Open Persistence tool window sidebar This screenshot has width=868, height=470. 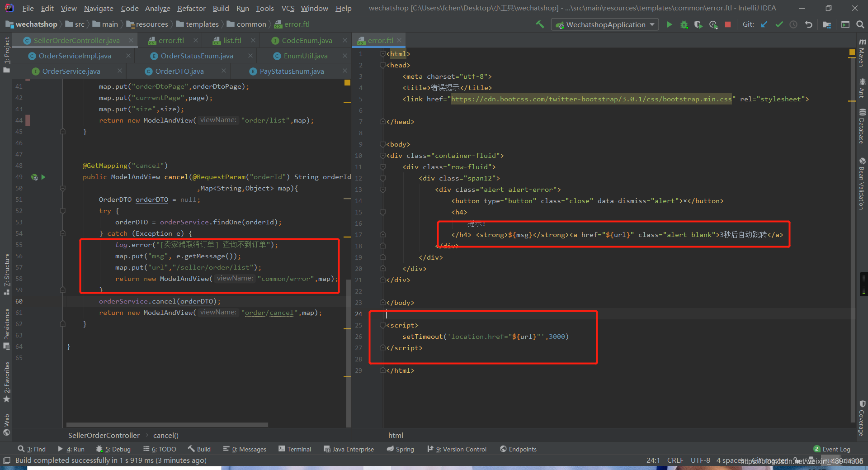(x=6, y=329)
